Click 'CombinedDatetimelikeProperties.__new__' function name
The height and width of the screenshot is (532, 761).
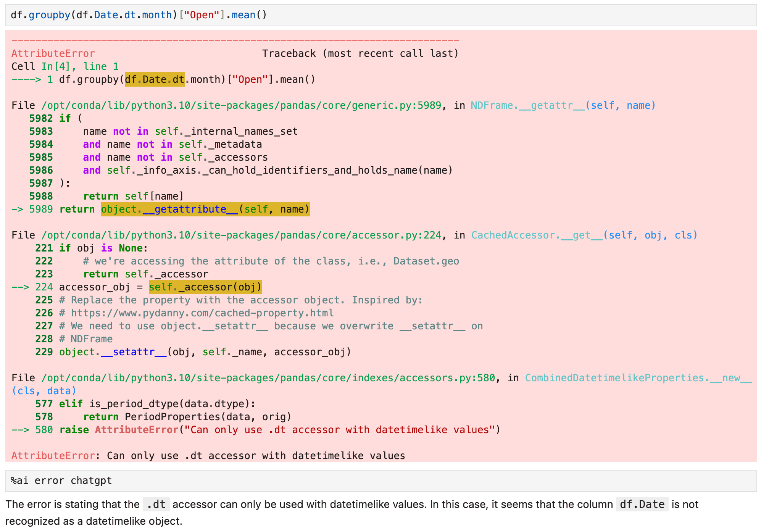(638, 378)
